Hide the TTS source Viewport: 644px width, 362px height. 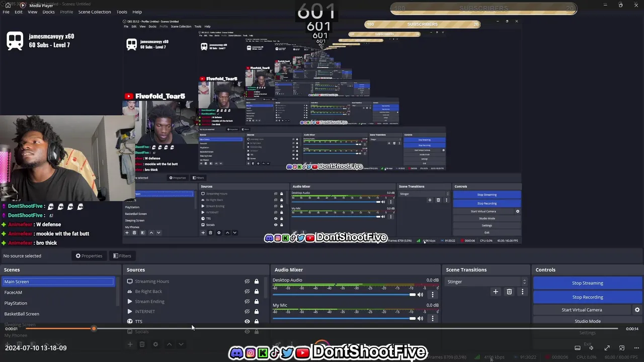click(x=247, y=321)
